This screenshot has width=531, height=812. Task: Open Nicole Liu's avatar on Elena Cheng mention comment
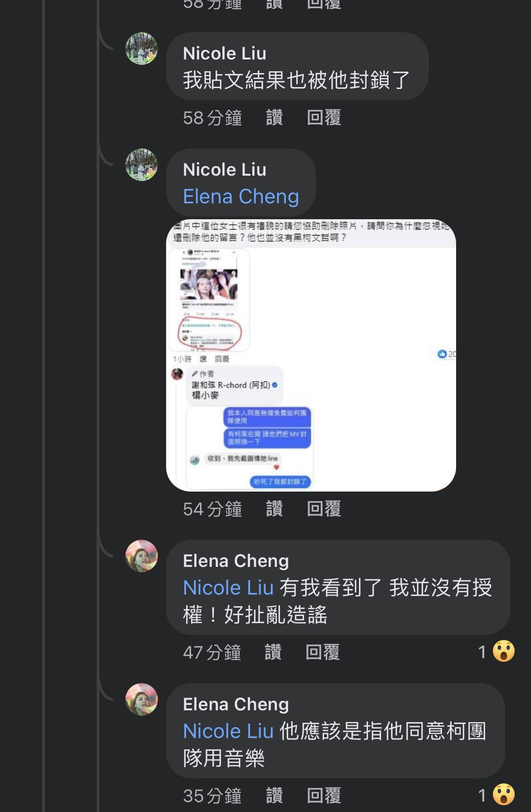pyautogui.click(x=142, y=165)
